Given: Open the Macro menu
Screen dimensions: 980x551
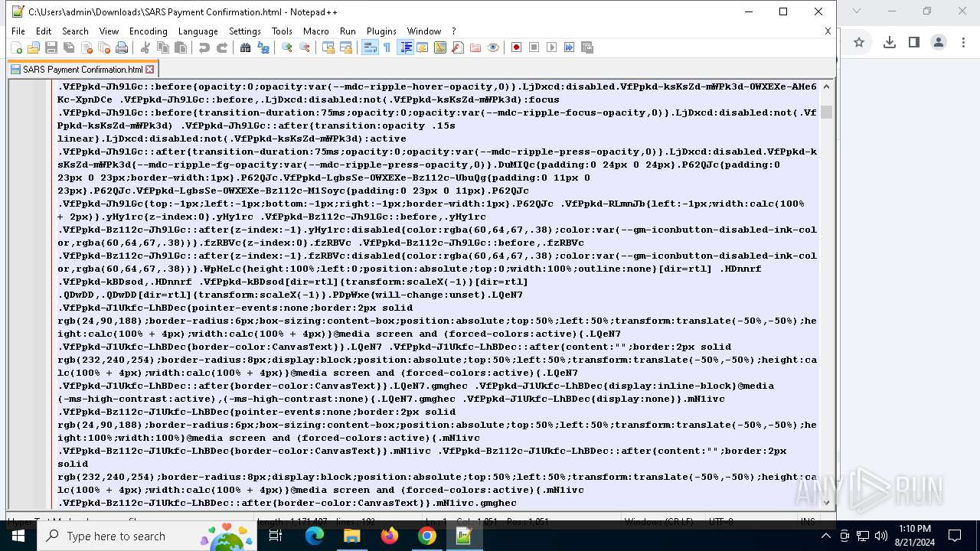Looking at the screenshot, I should point(316,31).
